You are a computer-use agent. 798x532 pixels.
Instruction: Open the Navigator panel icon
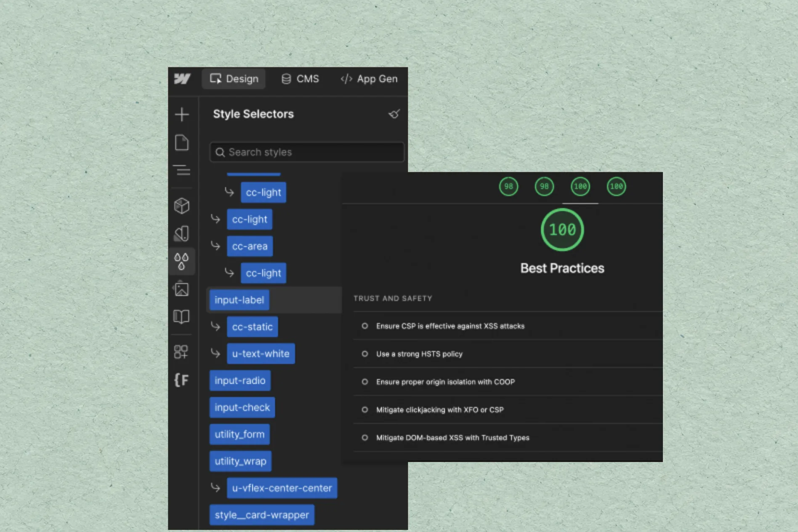182,170
